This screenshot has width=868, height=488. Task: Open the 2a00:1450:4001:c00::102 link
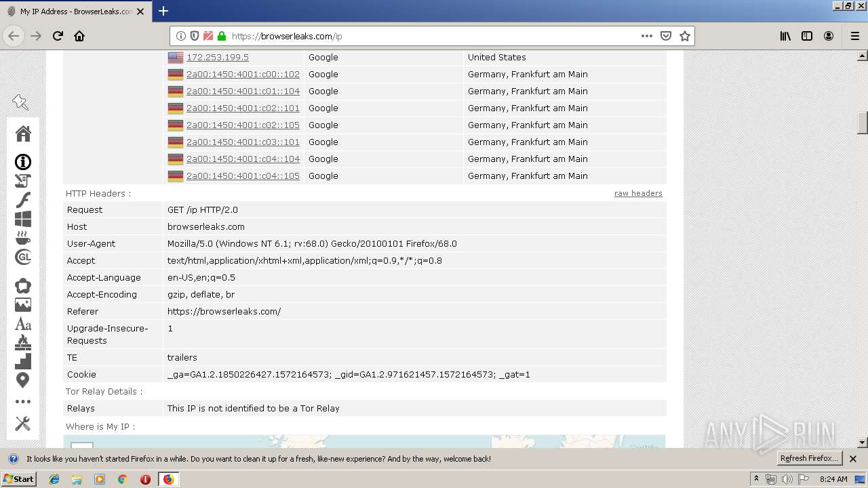tap(243, 74)
